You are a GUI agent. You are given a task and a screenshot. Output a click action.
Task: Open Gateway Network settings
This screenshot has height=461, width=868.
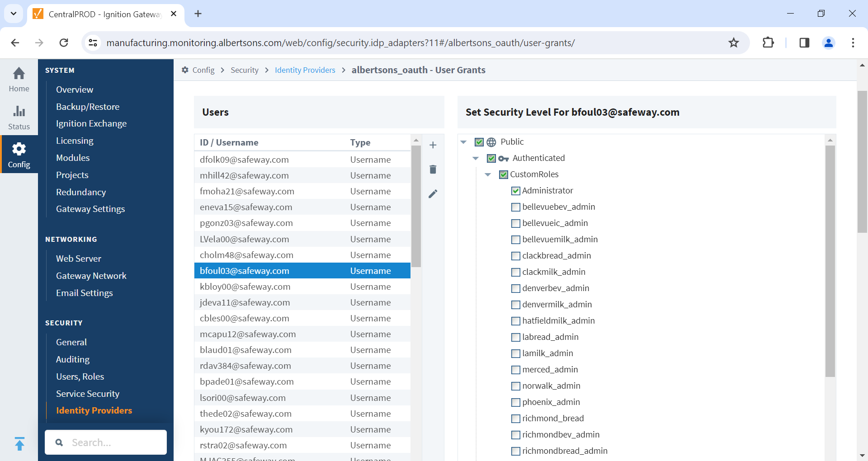coord(91,276)
